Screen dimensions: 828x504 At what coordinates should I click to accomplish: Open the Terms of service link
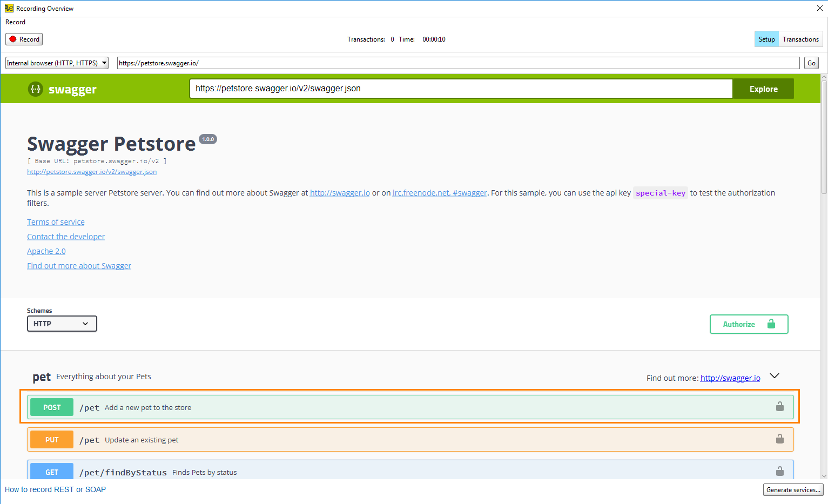pos(56,222)
